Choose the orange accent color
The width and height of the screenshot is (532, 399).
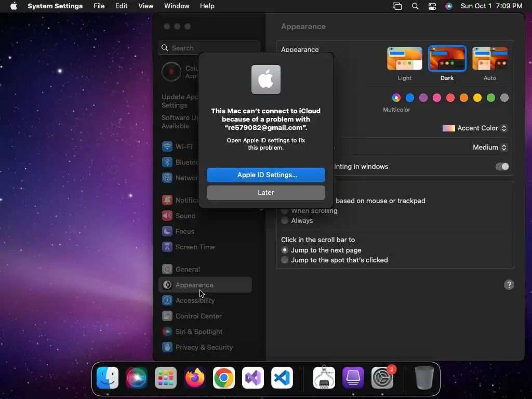(464, 98)
